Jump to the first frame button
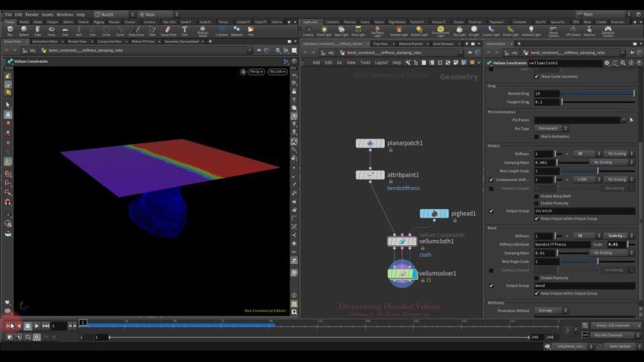 [8, 326]
